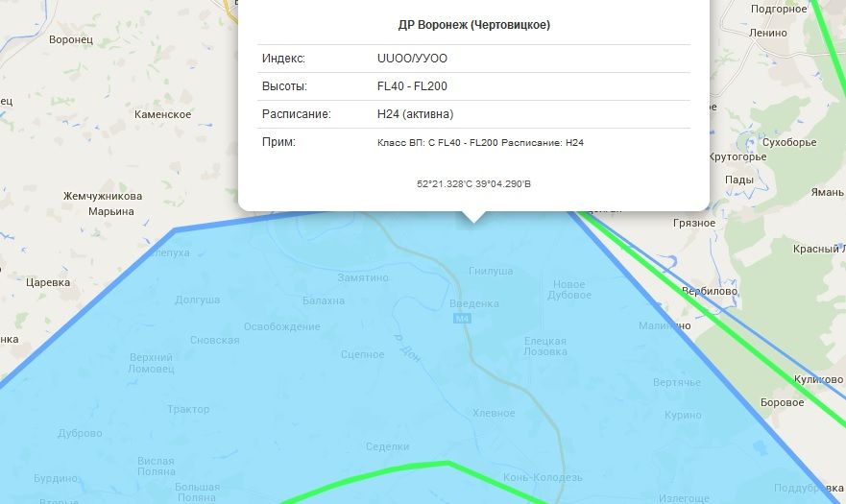Click the FL40 - FL200 altitude value

(x=413, y=86)
